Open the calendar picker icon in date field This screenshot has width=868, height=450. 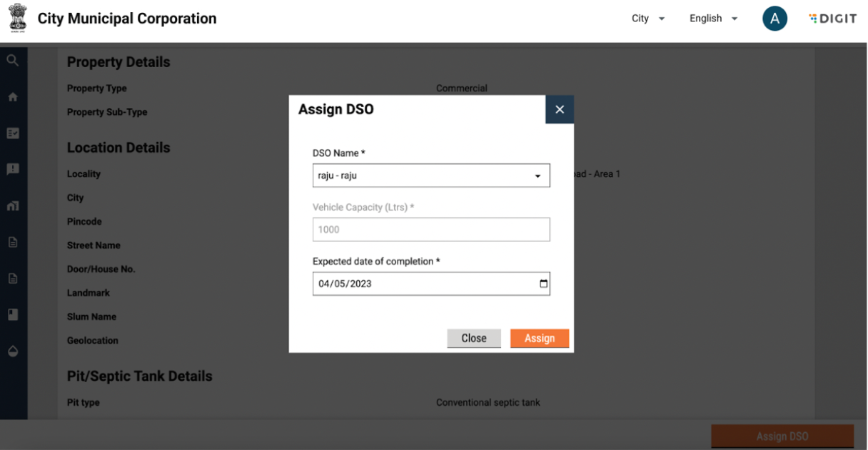coord(543,284)
